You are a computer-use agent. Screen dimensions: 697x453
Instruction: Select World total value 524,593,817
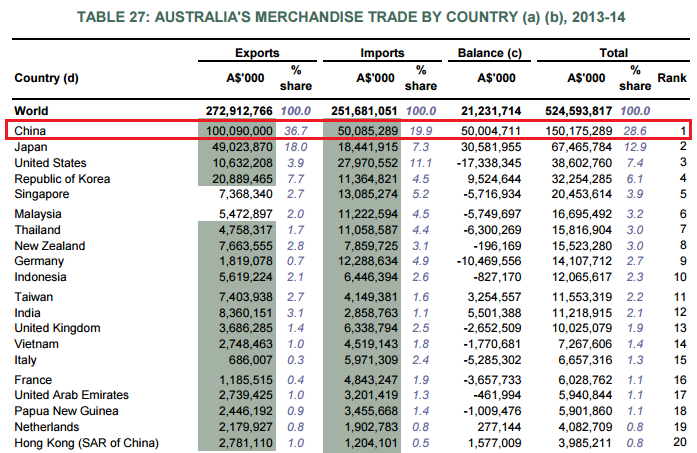[578, 111]
